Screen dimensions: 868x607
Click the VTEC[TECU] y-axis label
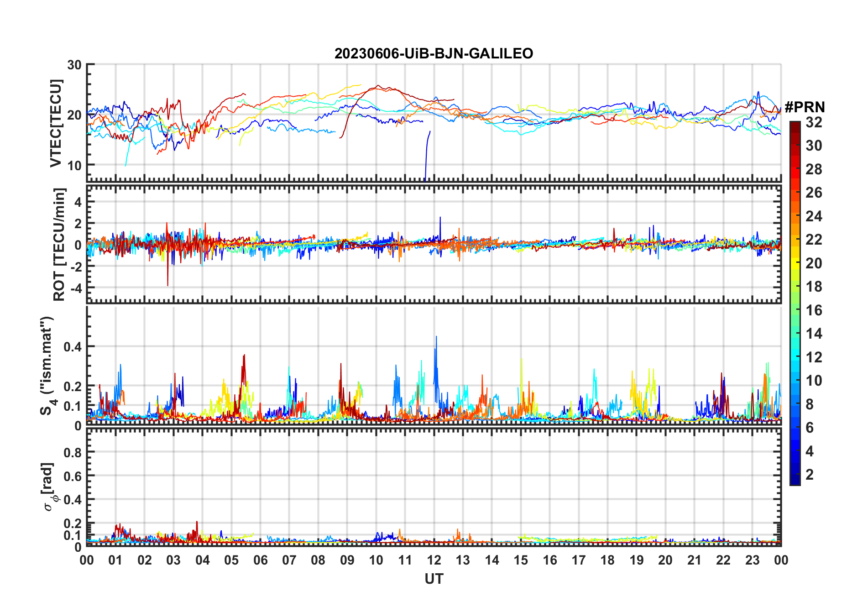point(56,124)
